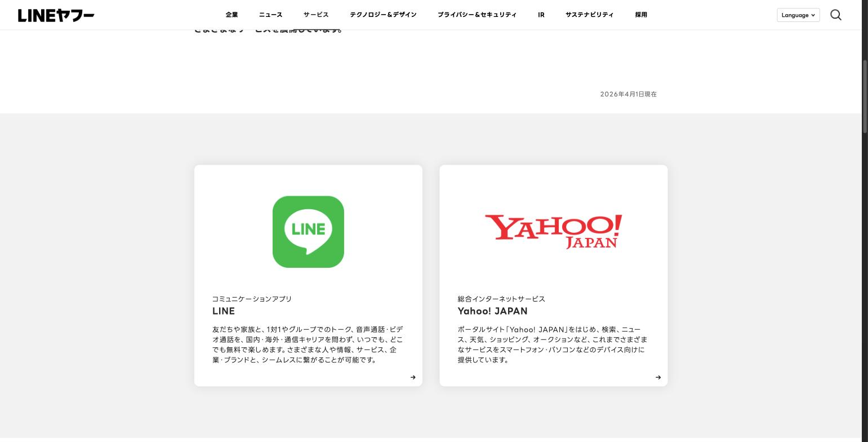This screenshot has height=442, width=868.
Task: Open the 採用 menu item
Action: 641,15
